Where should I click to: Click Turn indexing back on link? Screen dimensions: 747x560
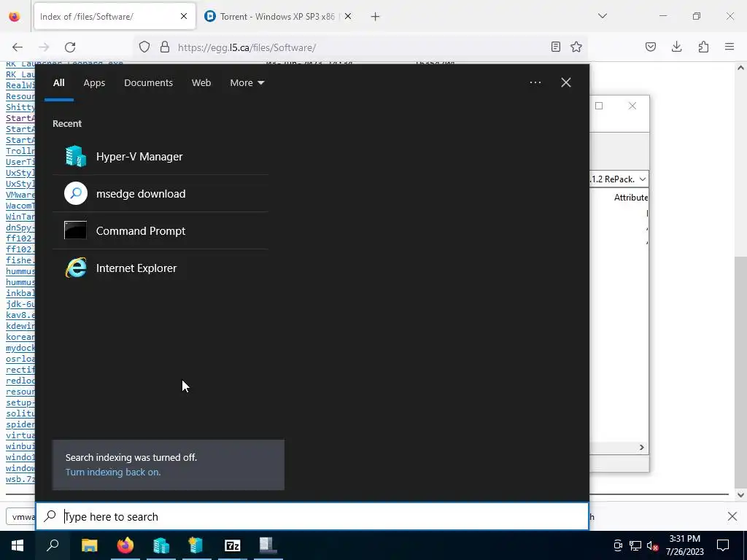point(113,472)
